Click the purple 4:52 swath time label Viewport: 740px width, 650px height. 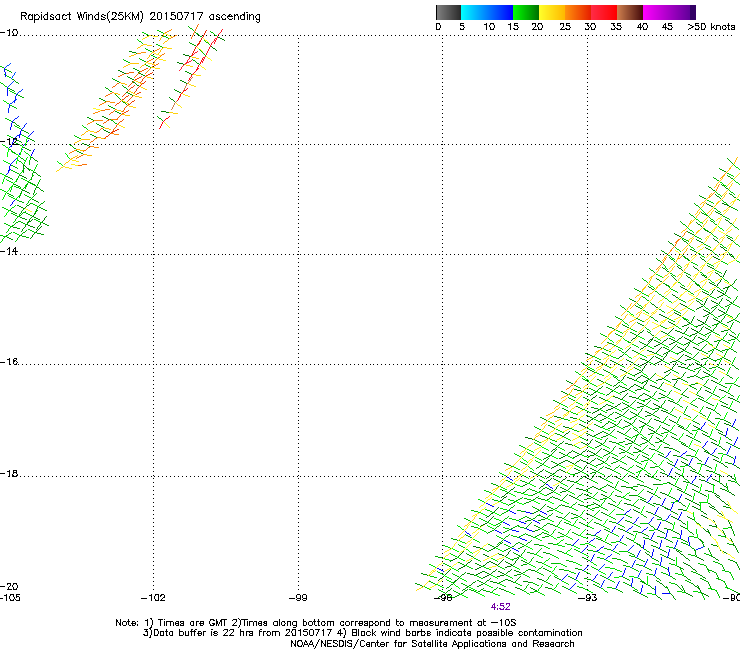point(500,607)
